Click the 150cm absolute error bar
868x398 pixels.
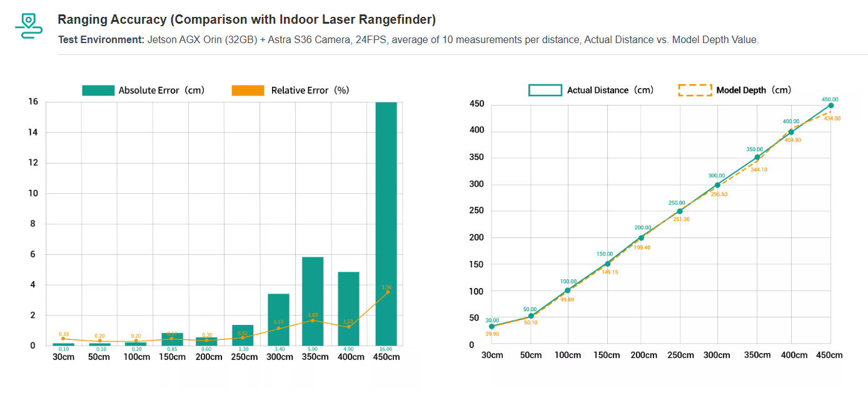pyautogui.click(x=172, y=339)
